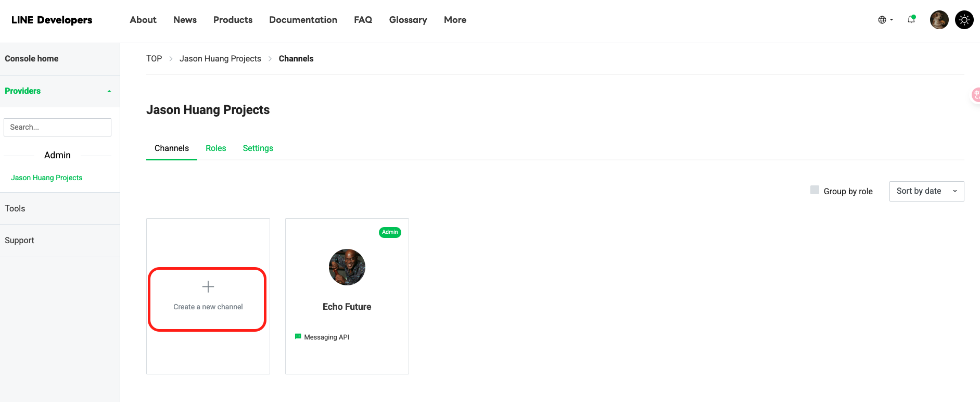Click the provider Search input field
The height and width of the screenshot is (402, 980).
coord(57,127)
